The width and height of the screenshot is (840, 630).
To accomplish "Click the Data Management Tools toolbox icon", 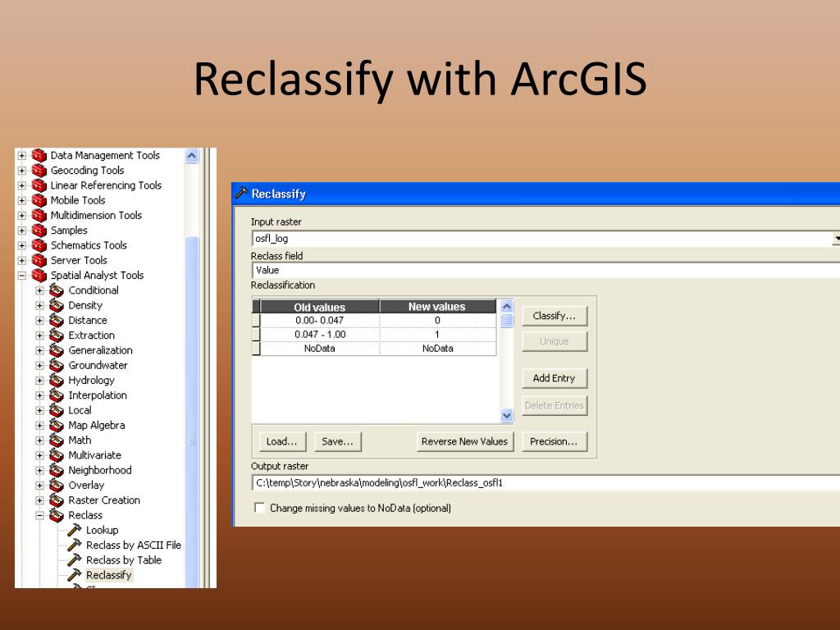I will (x=39, y=155).
